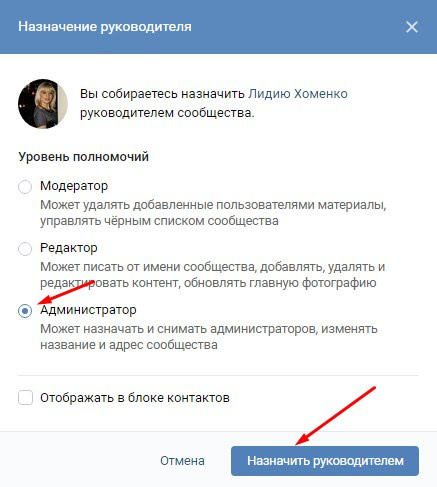Enable the Отображать в блоке контактов checkbox
Screen dimensions: 437x487
[x=25, y=397]
